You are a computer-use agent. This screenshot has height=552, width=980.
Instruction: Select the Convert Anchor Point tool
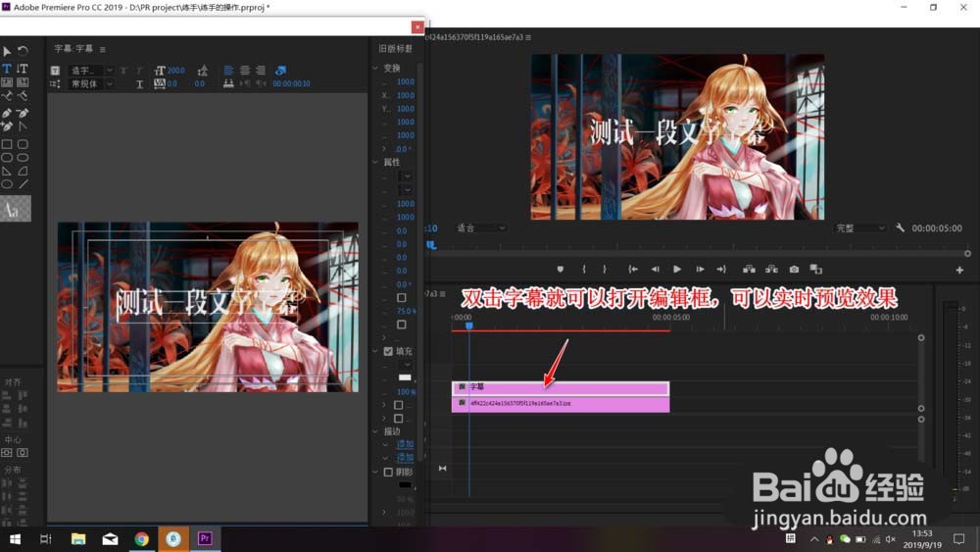(x=23, y=126)
